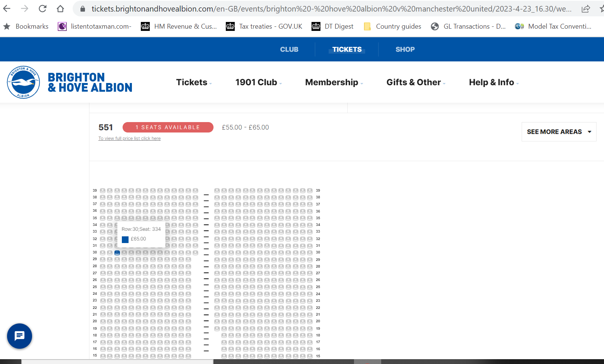Expand the Gifts & Other menu

click(416, 82)
